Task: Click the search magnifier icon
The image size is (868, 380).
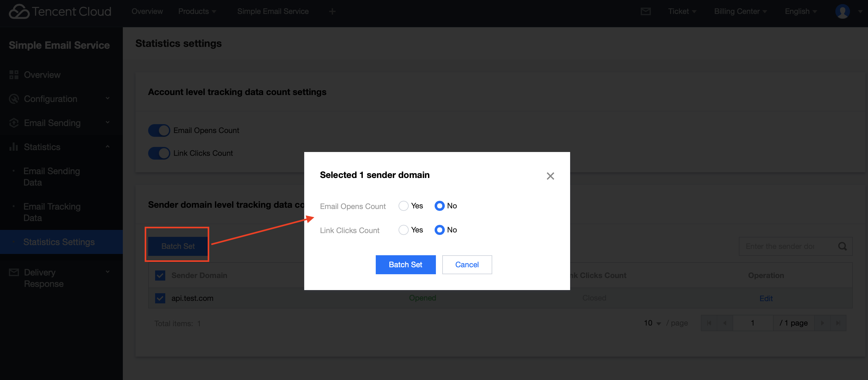Action: [842, 246]
